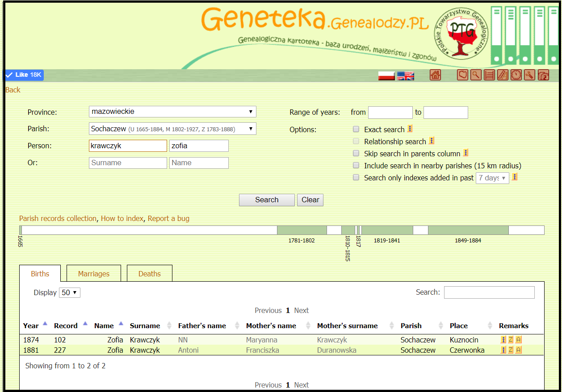The width and height of the screenshot is (562, 392).
Task: Switch language using the Polish flag
Action: pos(387,75)
